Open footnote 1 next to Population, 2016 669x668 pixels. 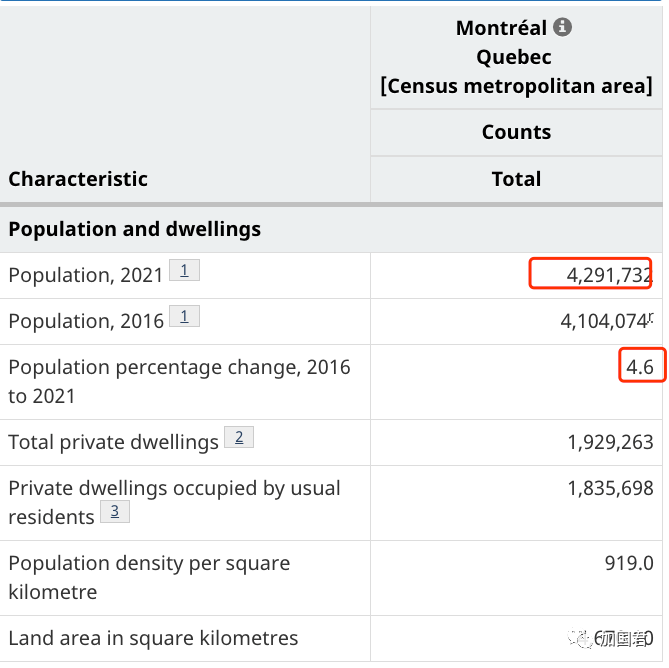[184, 317]
